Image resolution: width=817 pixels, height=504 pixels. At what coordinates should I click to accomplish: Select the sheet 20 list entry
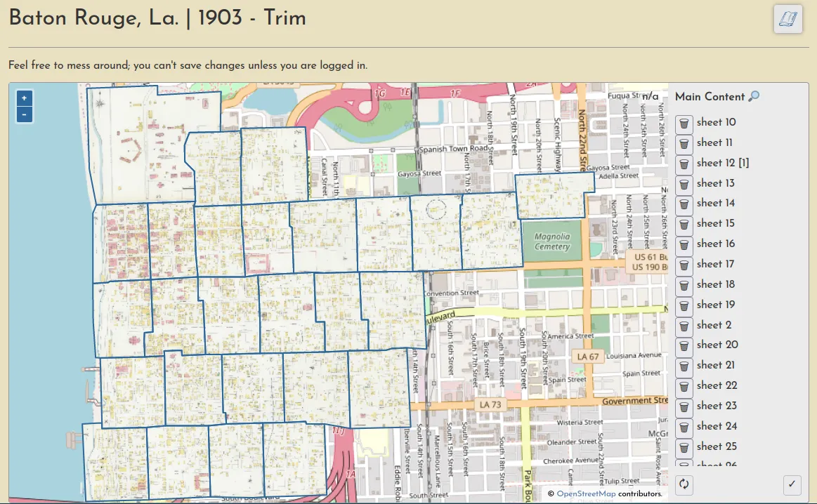[717, 345]
